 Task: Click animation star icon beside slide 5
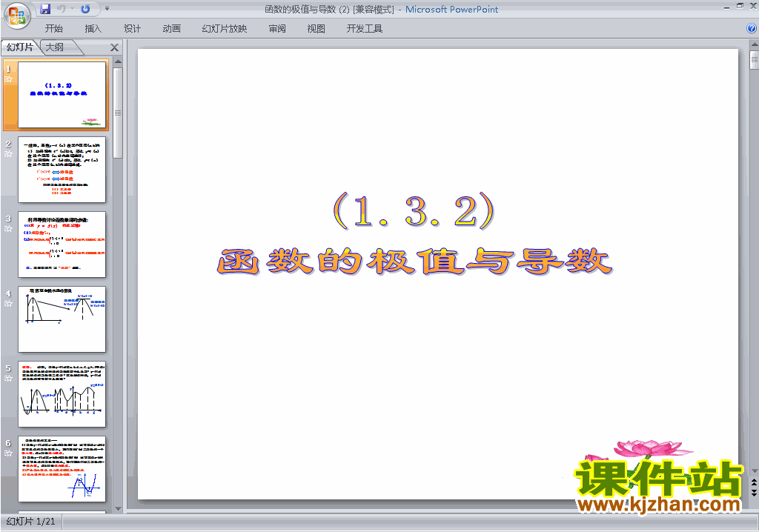click(x=8, y=378)
